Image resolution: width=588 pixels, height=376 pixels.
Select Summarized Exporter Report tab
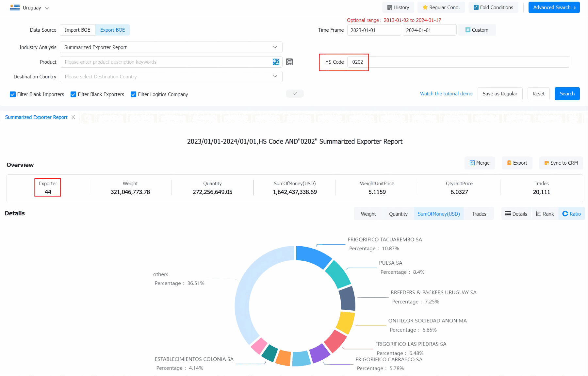pos(36,117)
